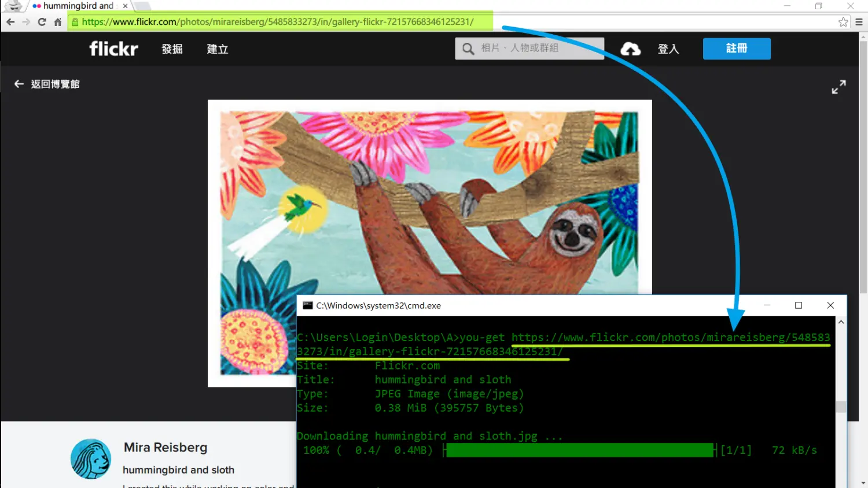Click the Flickr upload cloud icon
This screenshot has width=868, height=488.
(631, 49)
